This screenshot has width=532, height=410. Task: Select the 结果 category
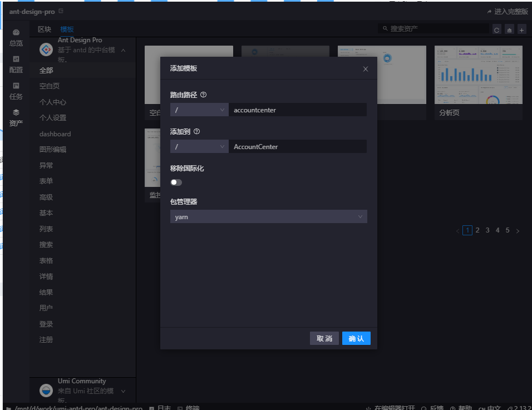pyautogui.click(x=83, y=292)
